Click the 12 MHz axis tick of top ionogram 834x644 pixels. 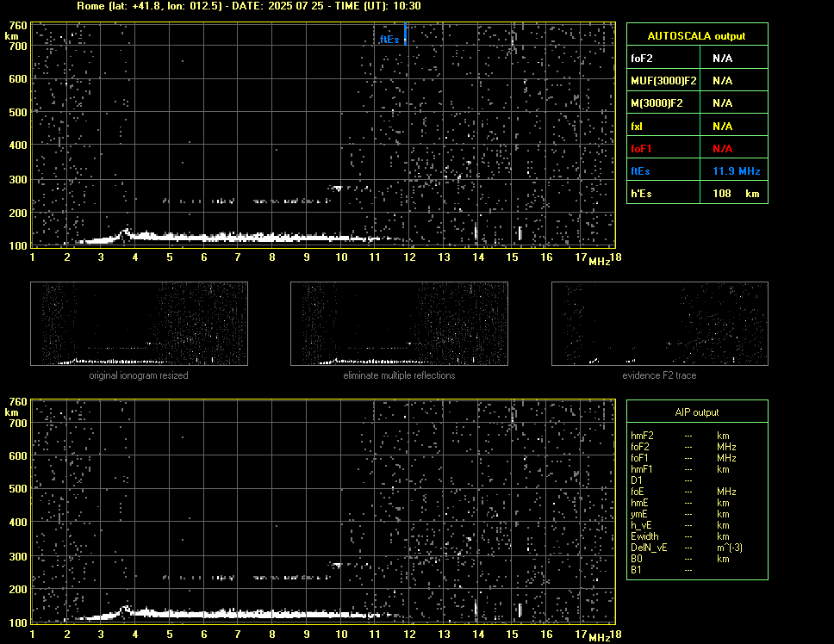(409, 257)
